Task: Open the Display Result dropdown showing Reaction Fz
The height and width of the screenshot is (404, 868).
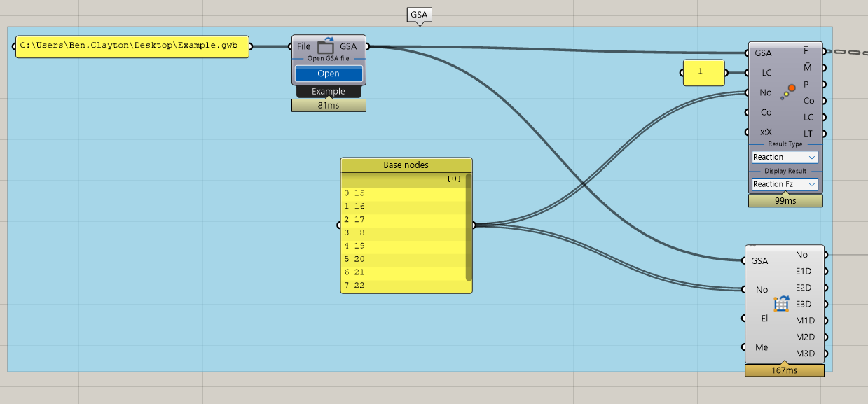Action: click(x=785, y=184)
